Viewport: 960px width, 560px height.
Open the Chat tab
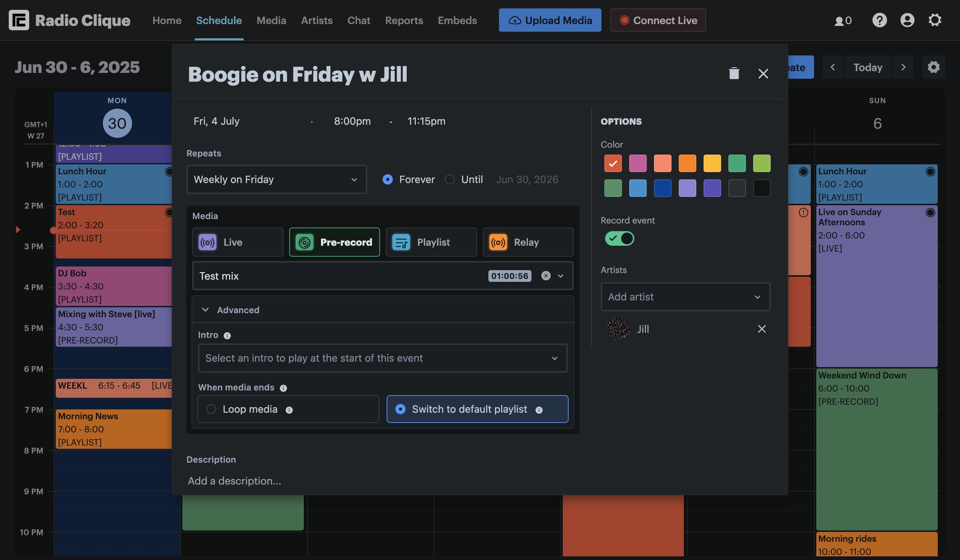[x=359, y=20]
